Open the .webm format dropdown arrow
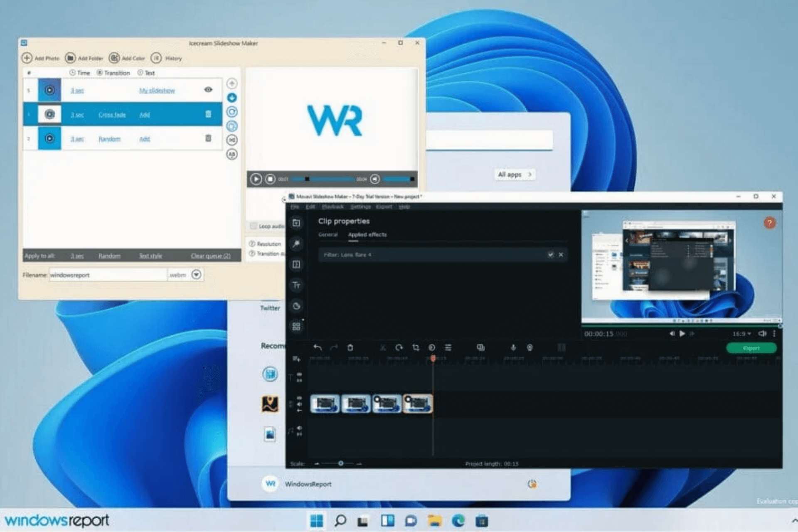 196,275
